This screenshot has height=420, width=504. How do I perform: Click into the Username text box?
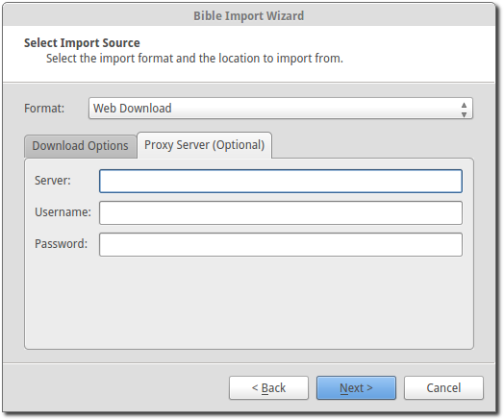(x=281, y=212)
